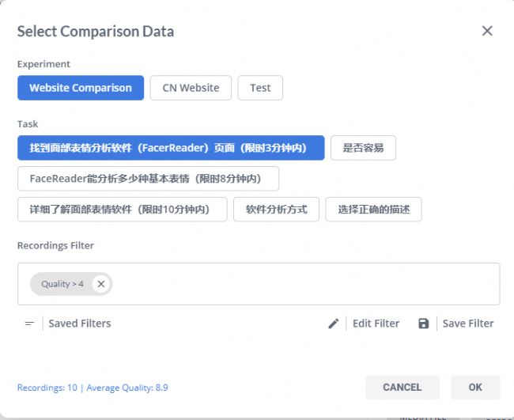Click the floppy disk save icon
This screenshot has height=420, width=514.
pyautogui.click(x=423, y=324)
